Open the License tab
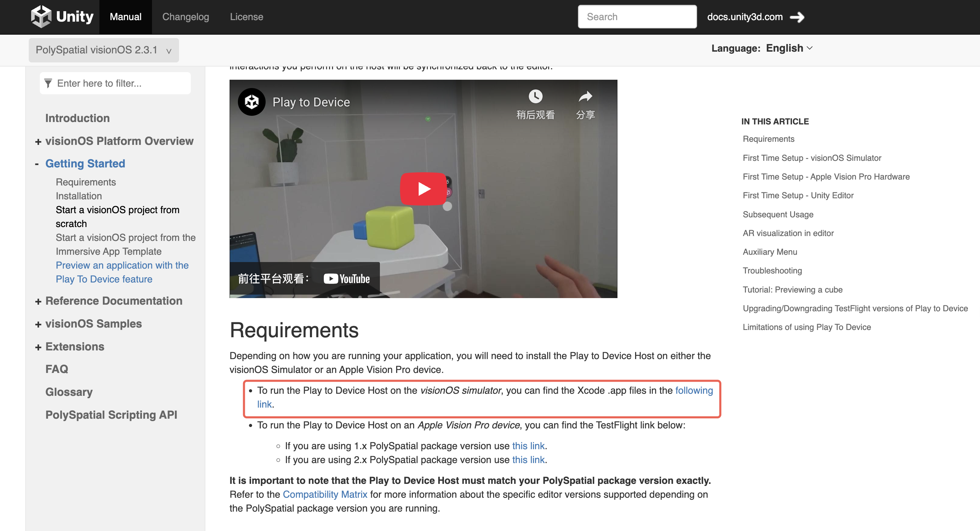980x531 pixels. (247, 17)
